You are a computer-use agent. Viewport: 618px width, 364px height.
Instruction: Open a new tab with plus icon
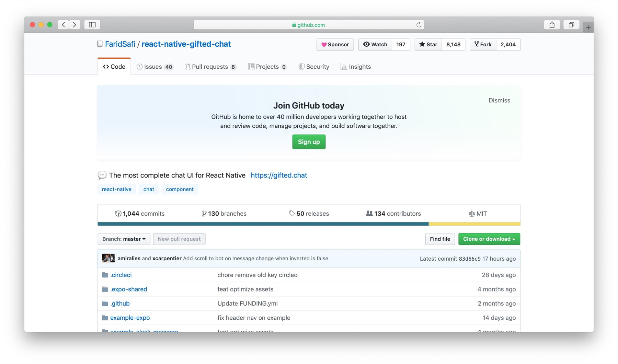[588, 27]
